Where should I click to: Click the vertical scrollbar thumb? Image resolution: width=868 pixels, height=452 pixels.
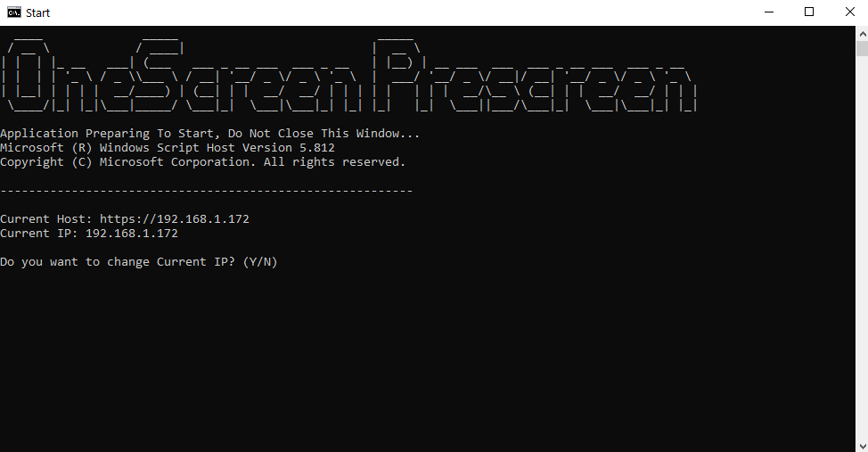[862, 48]
